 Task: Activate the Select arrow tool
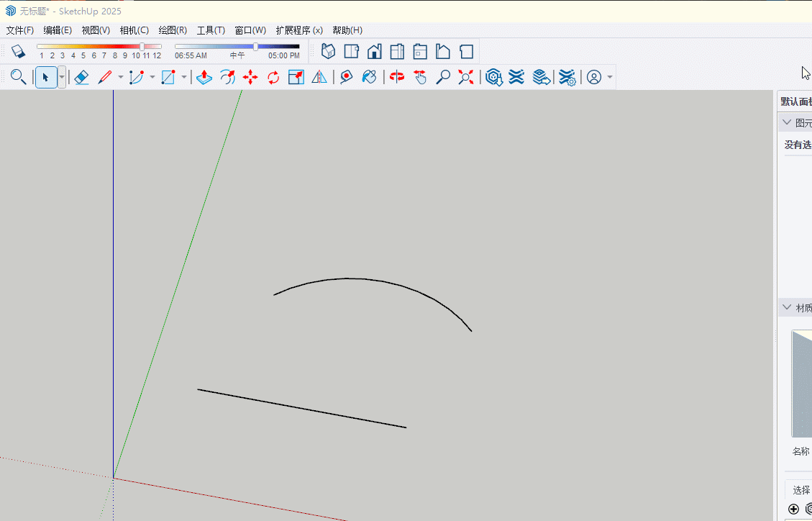(x=45, y=77)
